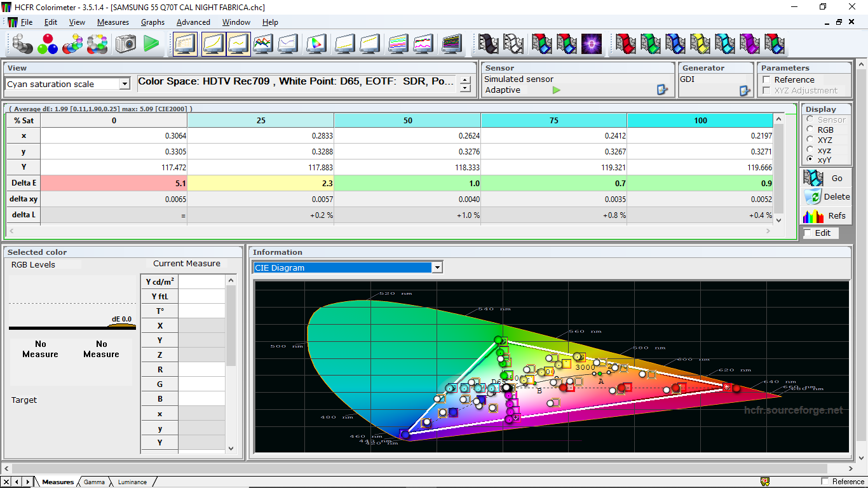
Task: Click the 25% saturation column header
Action: (261, 120)
